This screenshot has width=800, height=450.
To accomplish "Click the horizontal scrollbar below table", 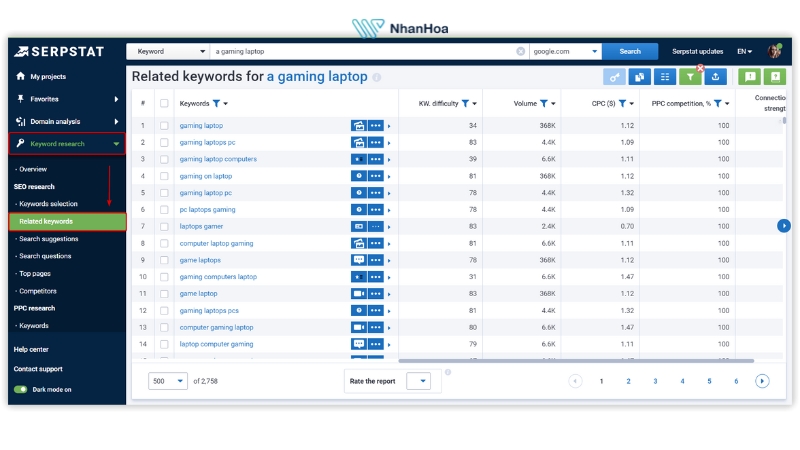I will [576, 361].
